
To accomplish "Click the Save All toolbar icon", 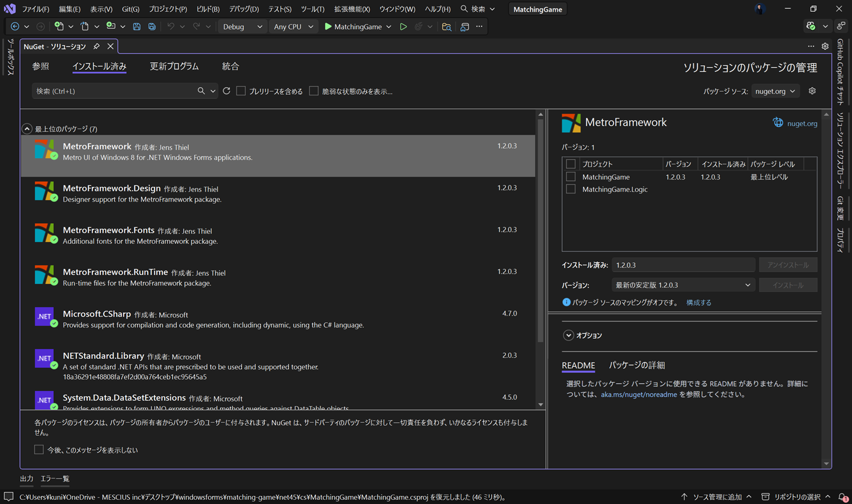I will click(x=153, y=26).
